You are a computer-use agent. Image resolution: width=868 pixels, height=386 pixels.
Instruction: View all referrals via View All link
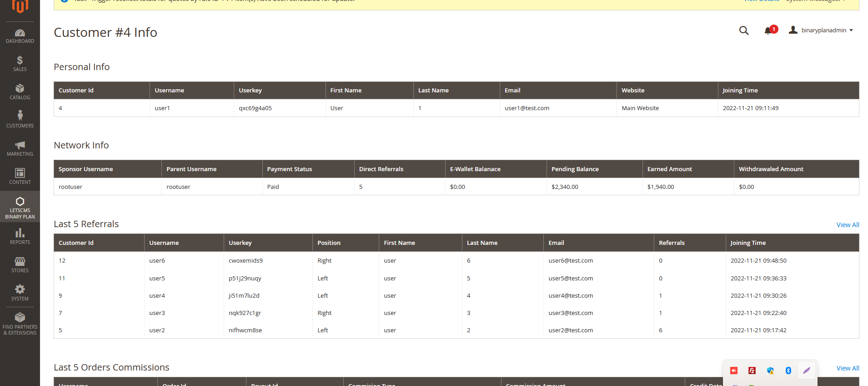click(x=848, y=225)
